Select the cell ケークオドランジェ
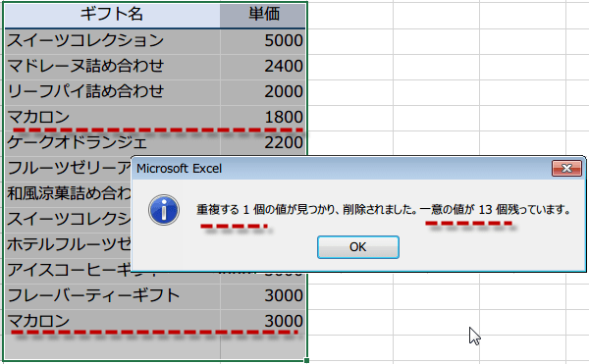 (x=112, y=142)
